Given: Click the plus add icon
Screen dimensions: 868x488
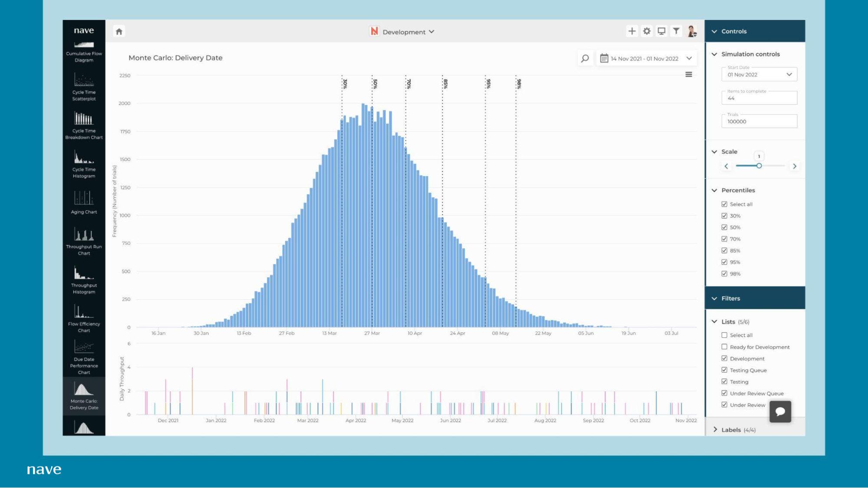Looking at the screenshot, I should click(632, 31).
